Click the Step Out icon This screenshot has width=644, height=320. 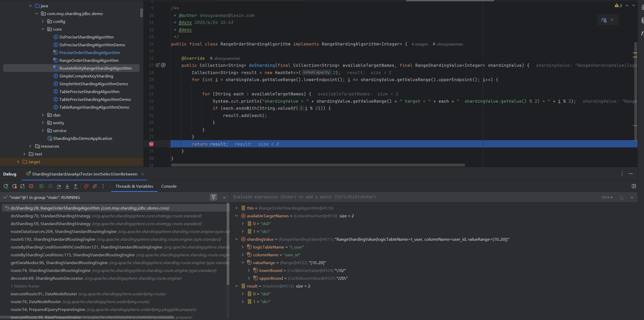click(76, 186)
